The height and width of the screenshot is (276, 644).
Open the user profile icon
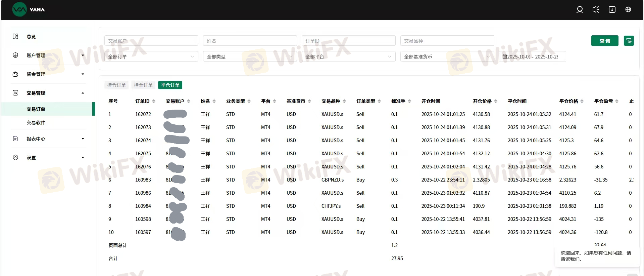point(580,9)
